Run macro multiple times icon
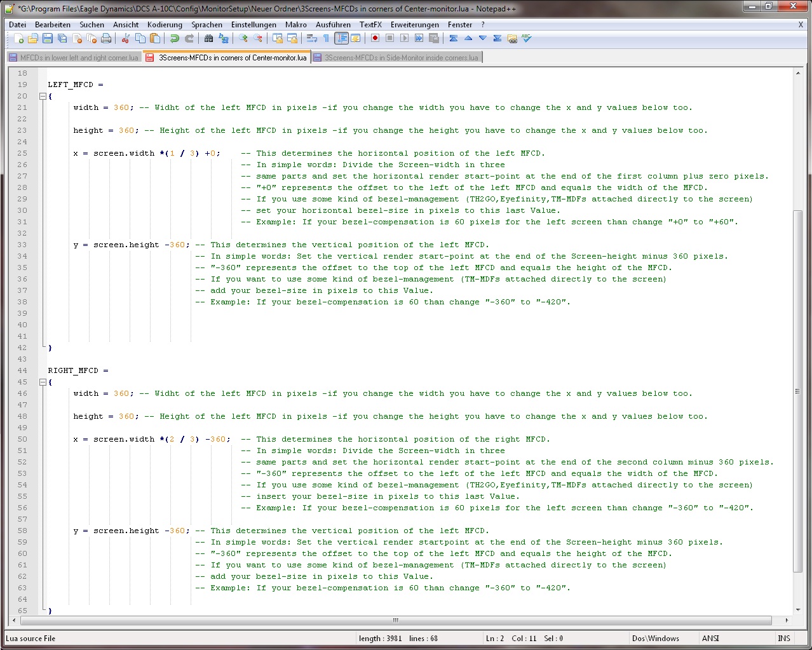 (x=419, y=38)
